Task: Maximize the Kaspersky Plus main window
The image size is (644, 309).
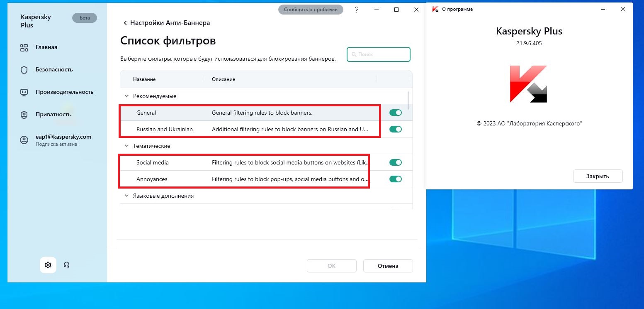Action: pyautogui.click(x=396, y=10)
